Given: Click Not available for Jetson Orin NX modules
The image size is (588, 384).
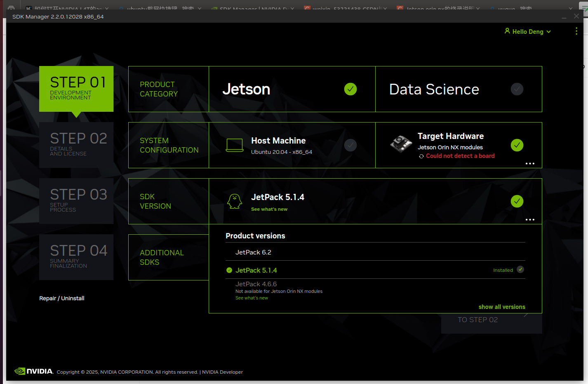Looking at the screenshot, I should point(279,291).
